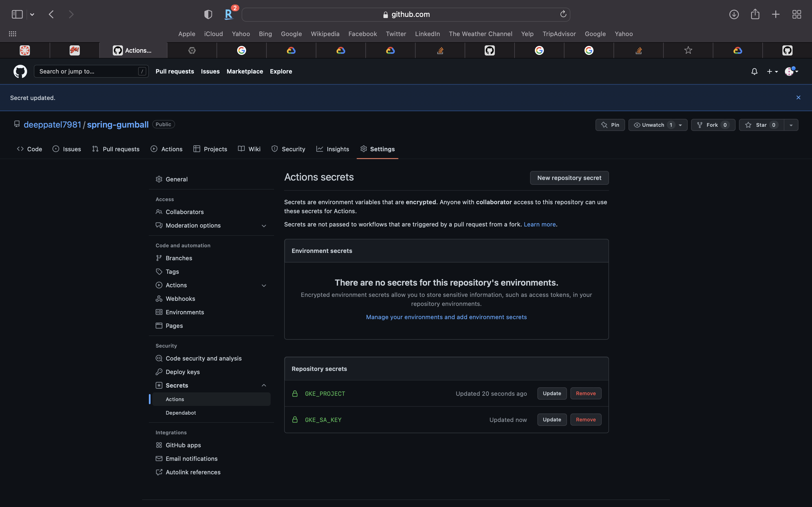Expand the Moderation options chevron
Viewport: 812px width, 507px height.
[264, 226]
